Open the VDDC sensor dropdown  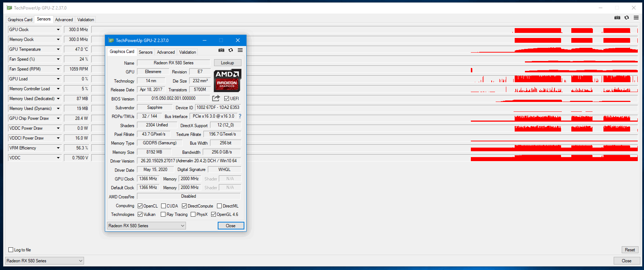tap(58, 158)
